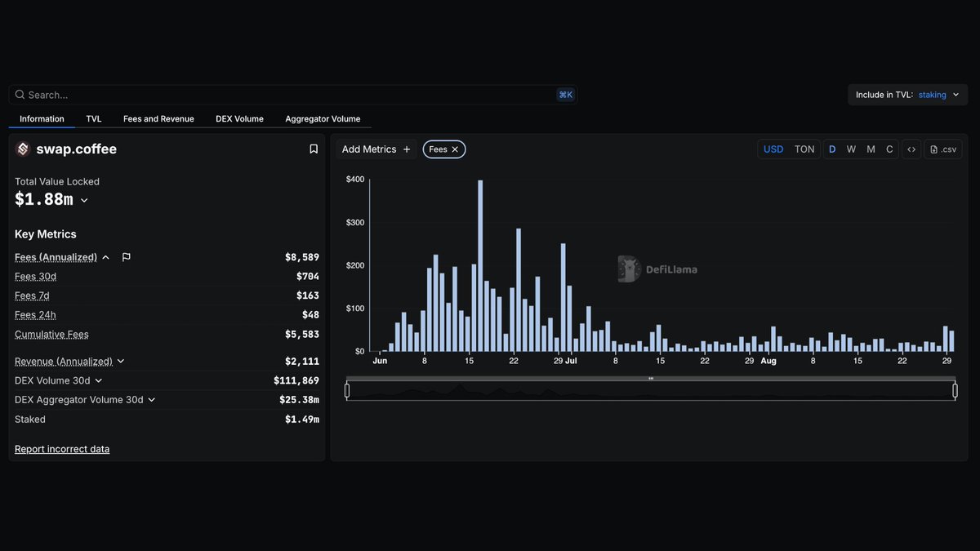This screenshot has width=980, height=551.
Task: Open the Include in TVL staking dropdown
Action: point(908,95)
